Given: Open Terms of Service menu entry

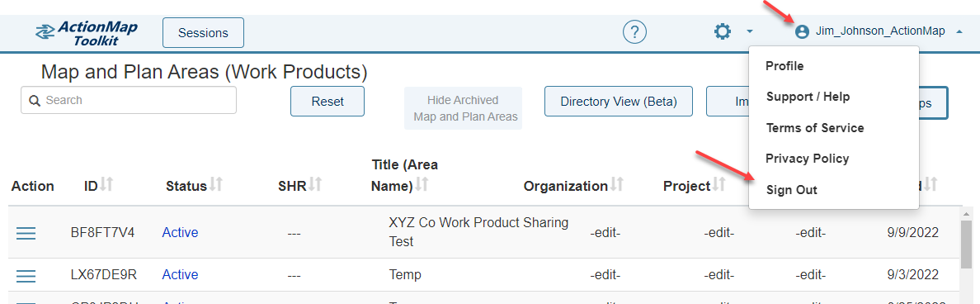Looking at the screenshot, I should click(814, 127).
